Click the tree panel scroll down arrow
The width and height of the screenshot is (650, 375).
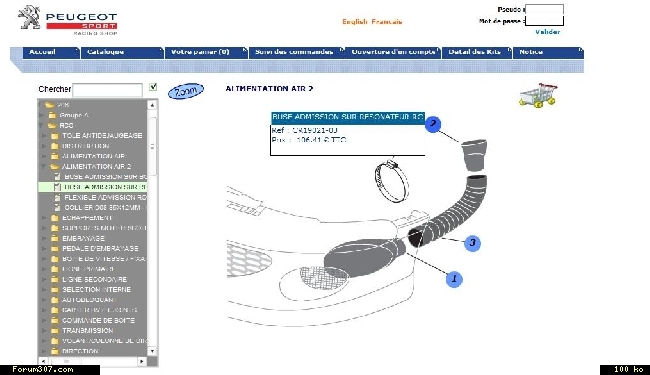pos(152,351)
